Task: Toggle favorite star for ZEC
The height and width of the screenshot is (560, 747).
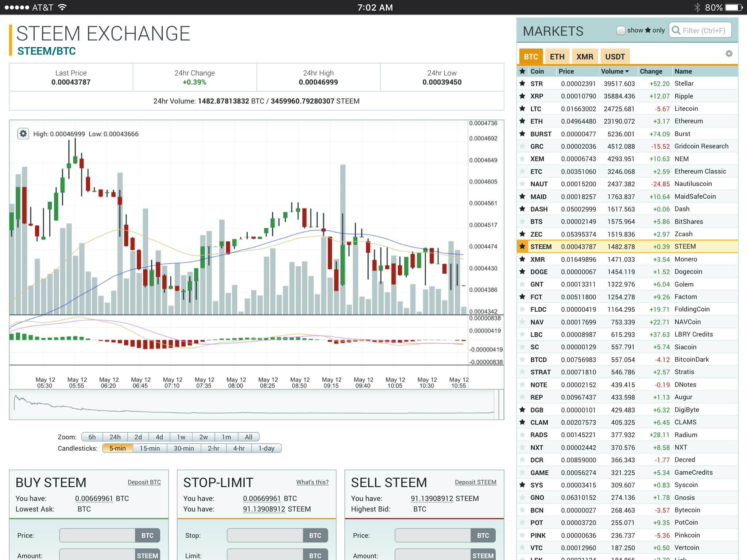Action: tap(522, 234)
